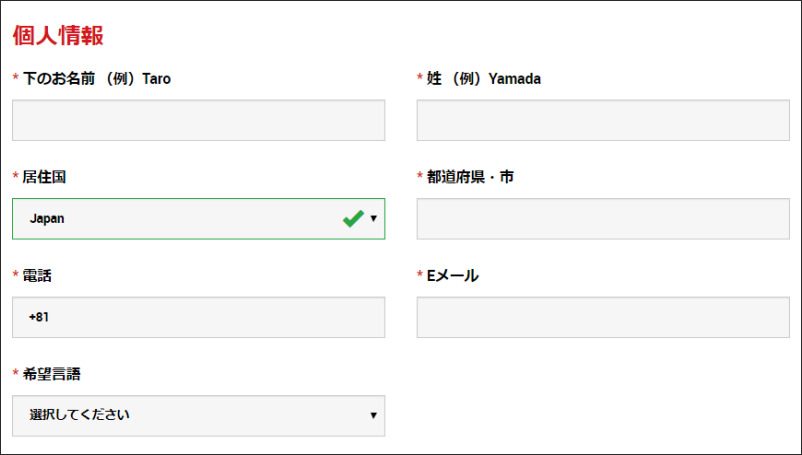Focus the 姓 last name input field
The height and width of the screenshot is (455, 802).
pos(603,120)
